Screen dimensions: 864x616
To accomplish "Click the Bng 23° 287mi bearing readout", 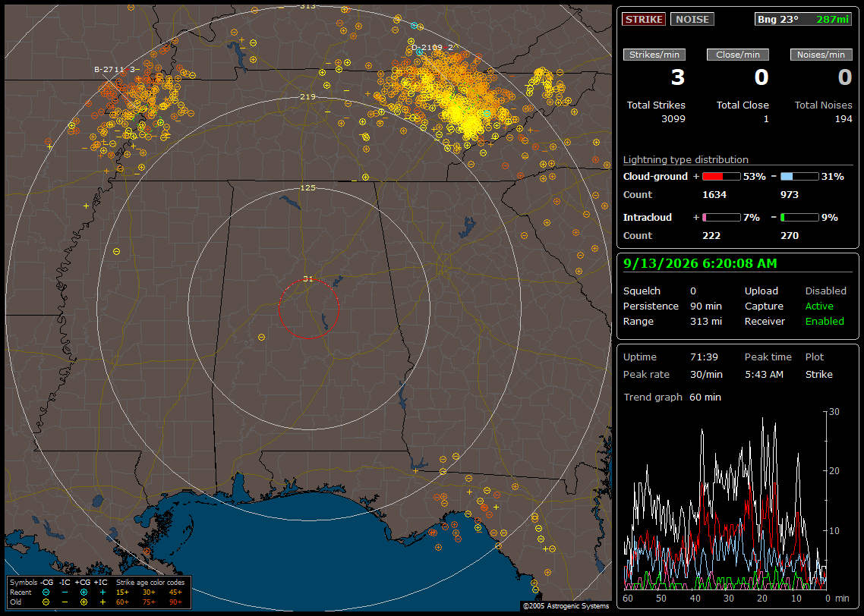I will (x=803, y=19).
